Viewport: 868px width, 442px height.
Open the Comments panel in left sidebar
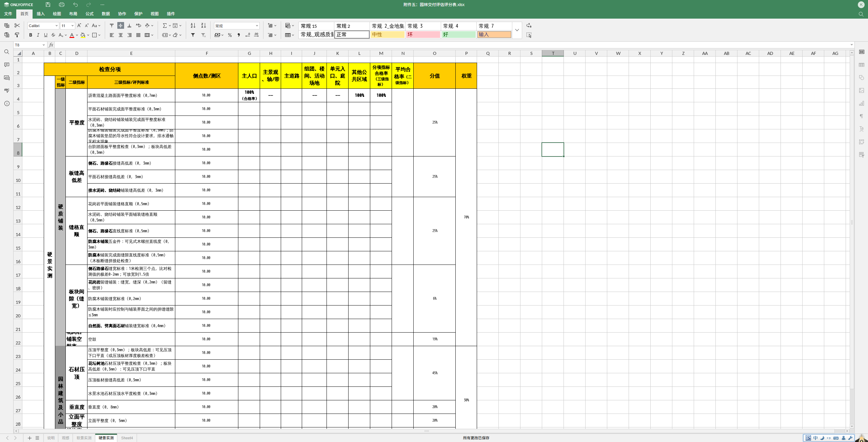[x=7, y=65]
